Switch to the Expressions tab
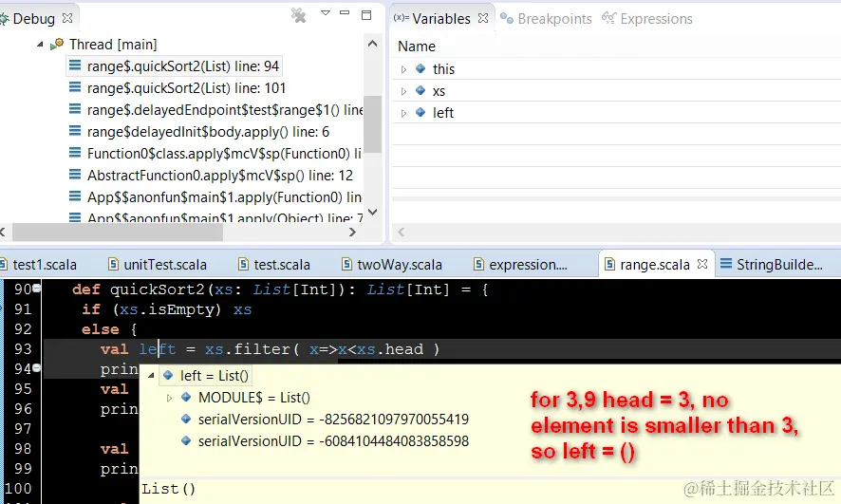The height and width of the screenshot is (504, 841). (x=647, y=19)
